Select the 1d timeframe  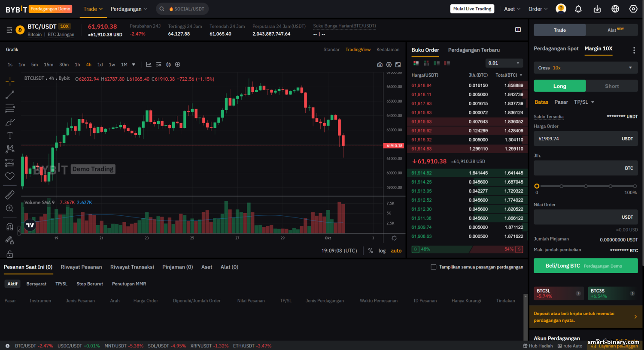point(100,65)
